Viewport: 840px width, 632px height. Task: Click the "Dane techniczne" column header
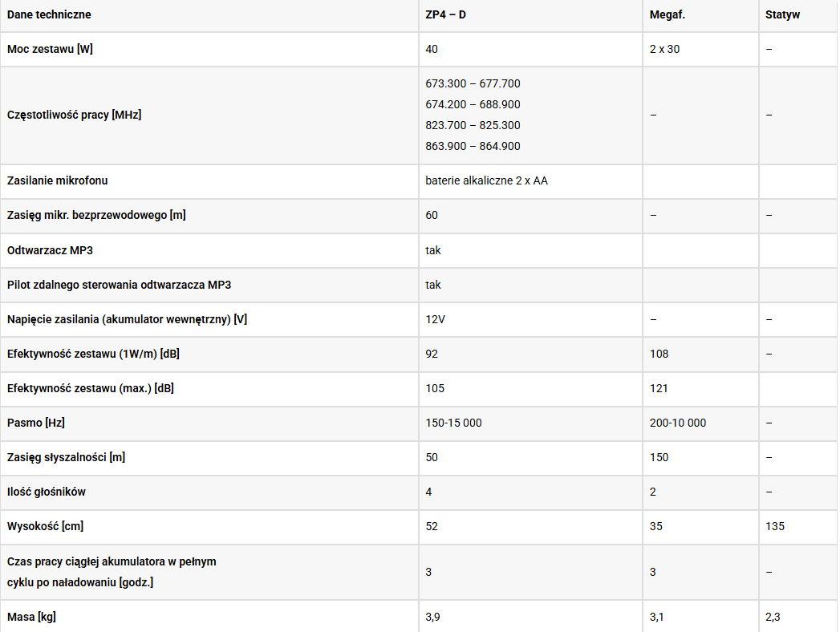click(x=49, y=15)
